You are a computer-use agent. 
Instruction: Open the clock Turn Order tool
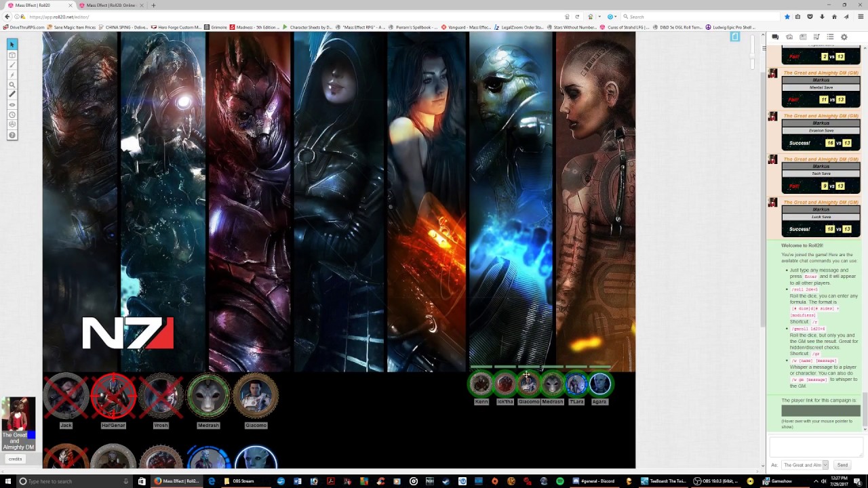[12, 115]
